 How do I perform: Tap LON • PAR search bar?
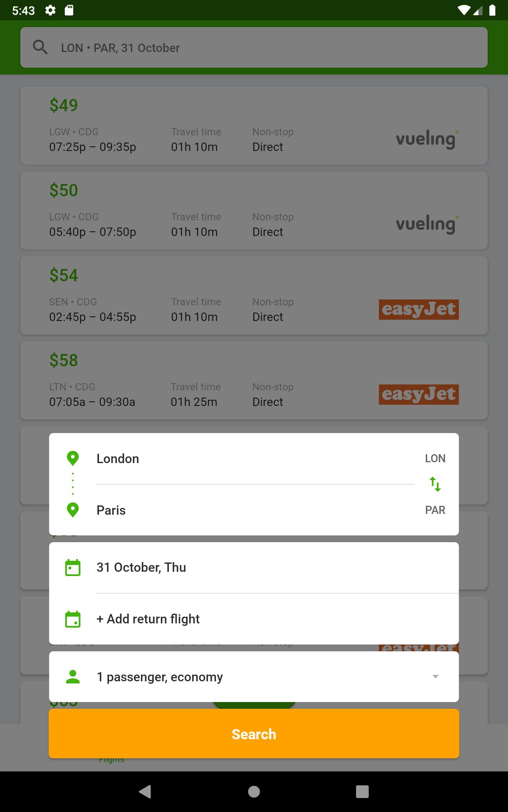coord(254,47)
